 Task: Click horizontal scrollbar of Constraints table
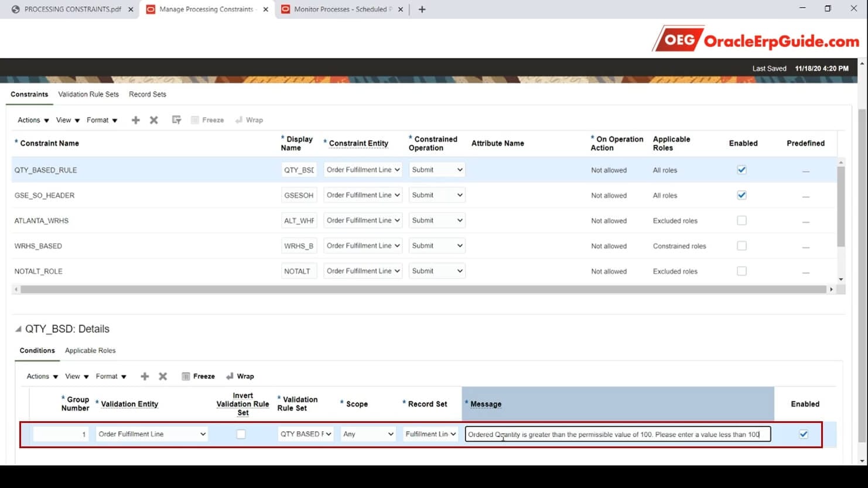(x=423, y=289)
